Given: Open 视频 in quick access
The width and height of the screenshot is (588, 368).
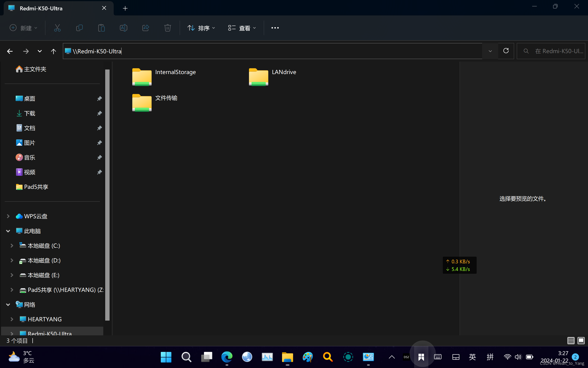Looking at the screenshot, I should pyautogui.click(x=25, y=172).
